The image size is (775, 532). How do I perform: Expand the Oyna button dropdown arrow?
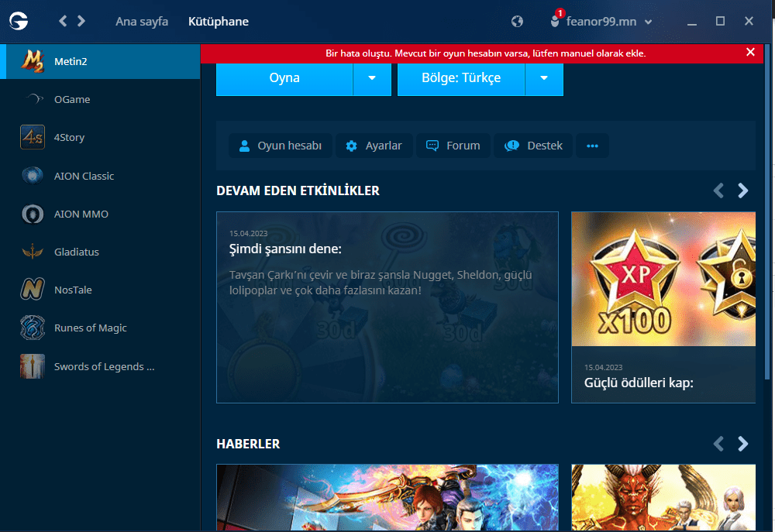[372, 78]
